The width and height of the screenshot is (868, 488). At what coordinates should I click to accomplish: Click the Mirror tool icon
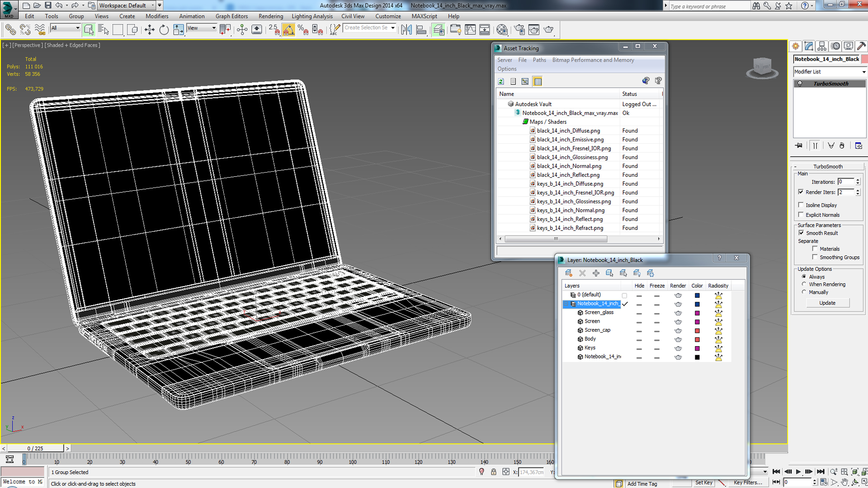tap(406, 30)
